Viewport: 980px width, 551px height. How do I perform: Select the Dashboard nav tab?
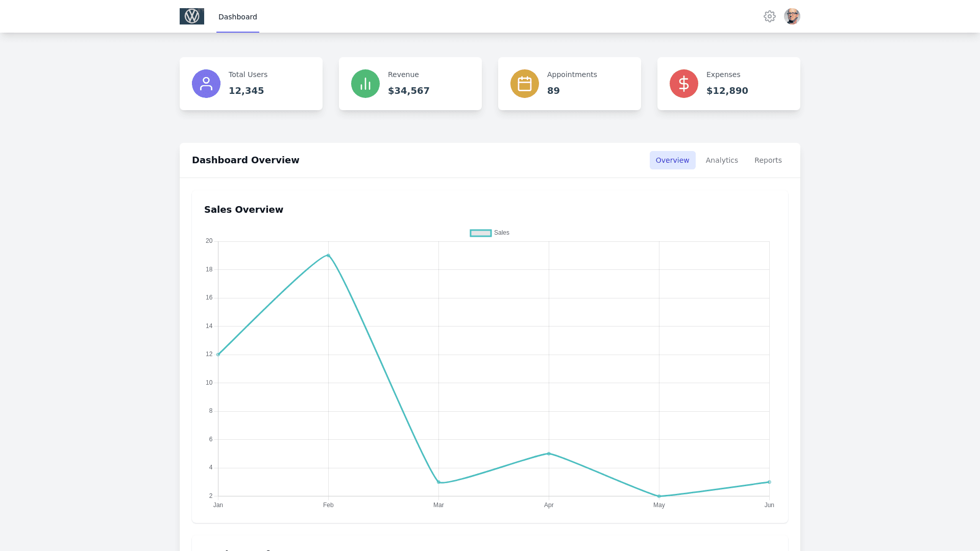point(237,17)
